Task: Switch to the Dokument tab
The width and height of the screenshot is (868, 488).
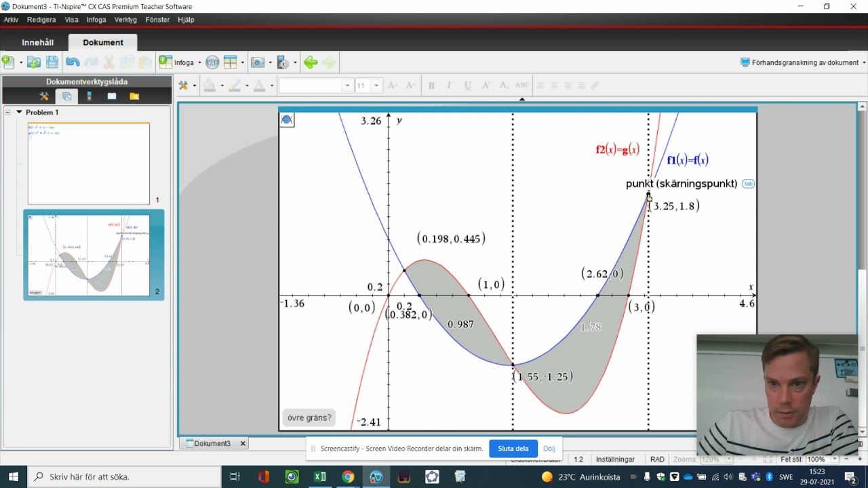Action: [x=103, y=42]
